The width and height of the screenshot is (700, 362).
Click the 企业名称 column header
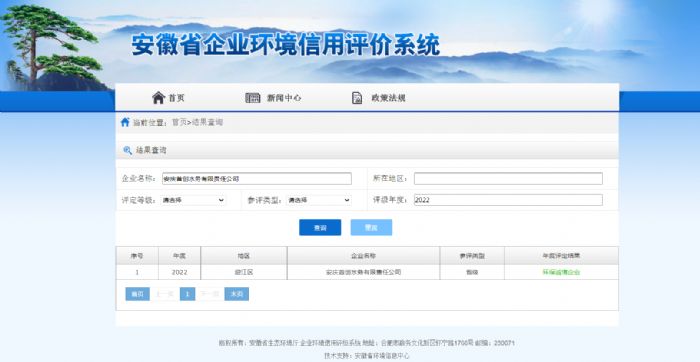click(363, 256)
